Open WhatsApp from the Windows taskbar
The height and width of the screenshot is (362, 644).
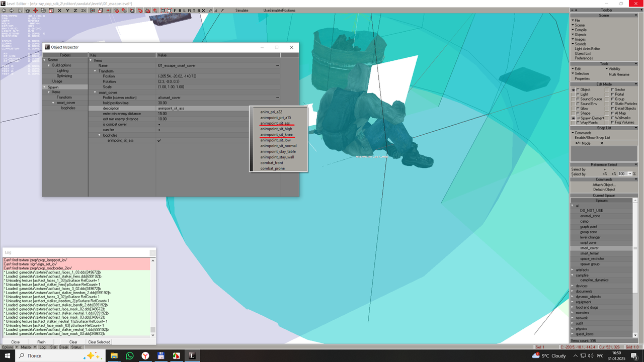[x=130, y=355]
